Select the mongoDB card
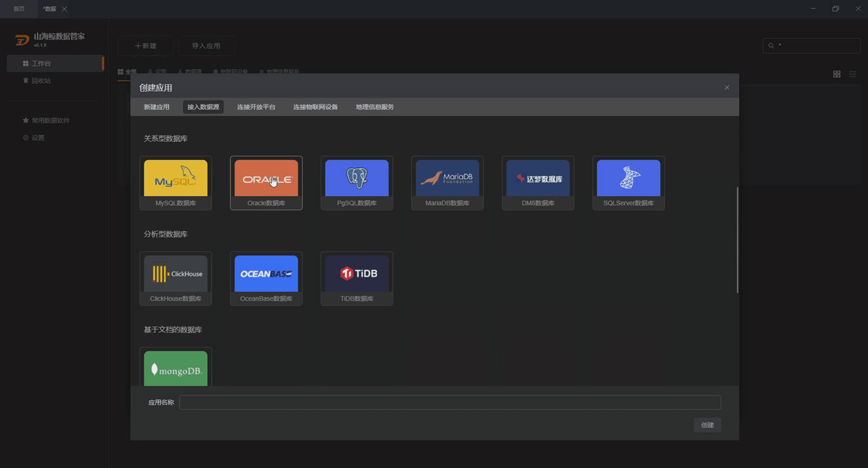Viewport: 868px width, 468px height. point(176,367)
